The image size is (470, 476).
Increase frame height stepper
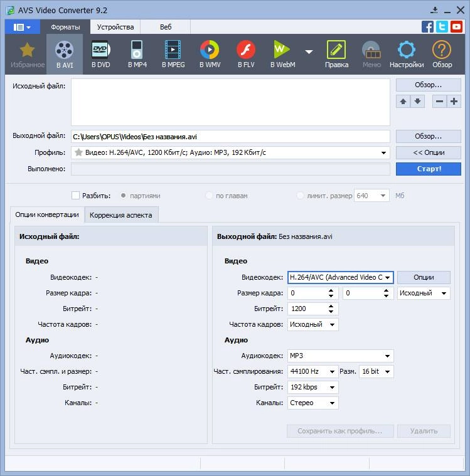(x=386, y=290)
